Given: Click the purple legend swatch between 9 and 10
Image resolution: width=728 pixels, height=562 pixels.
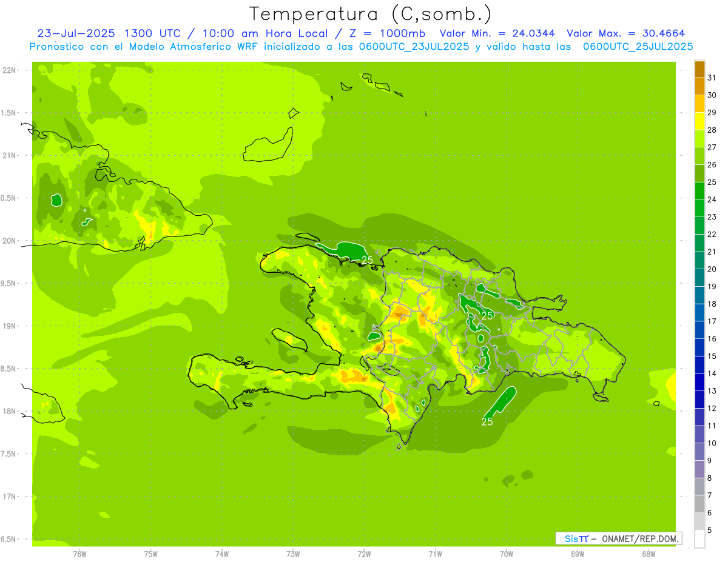Looking at the screenshot, I should click(x=699, y=452).
